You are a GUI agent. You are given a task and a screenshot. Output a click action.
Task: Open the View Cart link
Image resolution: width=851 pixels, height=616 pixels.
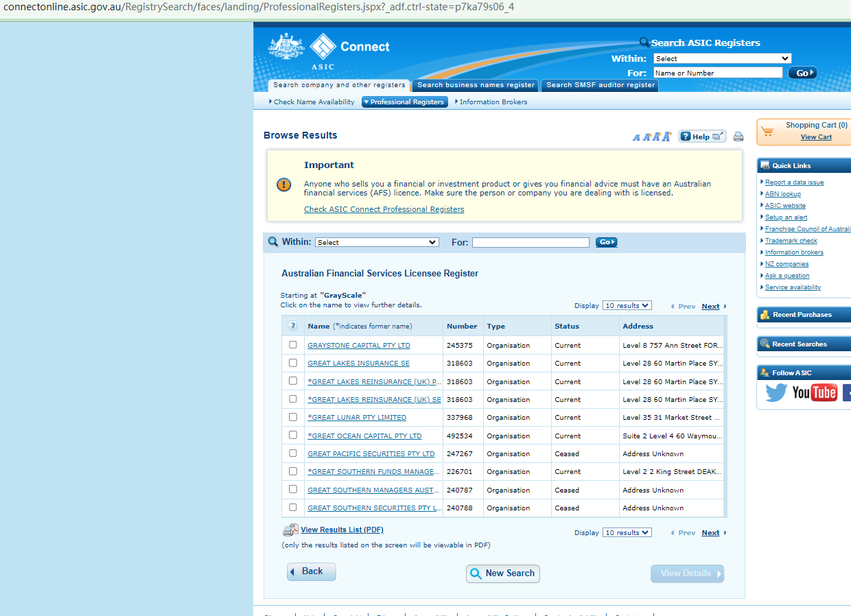816,137
